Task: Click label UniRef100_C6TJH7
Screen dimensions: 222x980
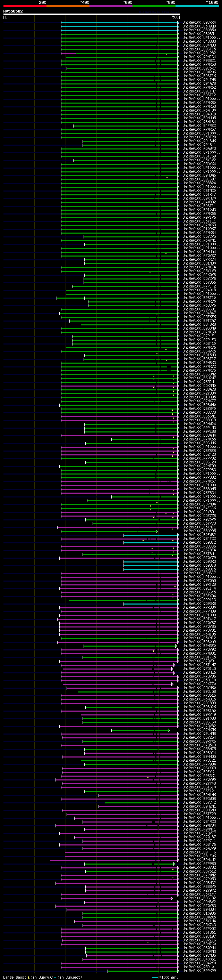Action: (x=199, y=665)
